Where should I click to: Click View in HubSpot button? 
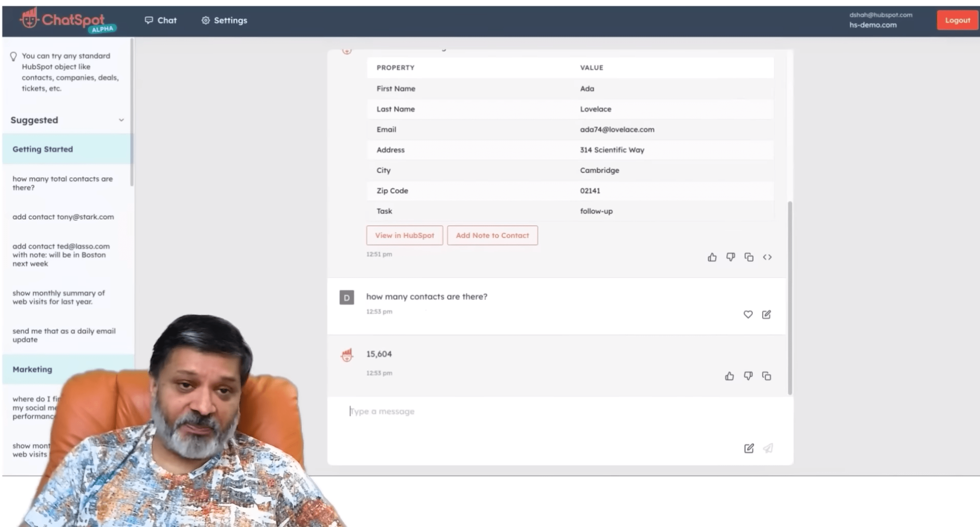click(x=404, y=235)
